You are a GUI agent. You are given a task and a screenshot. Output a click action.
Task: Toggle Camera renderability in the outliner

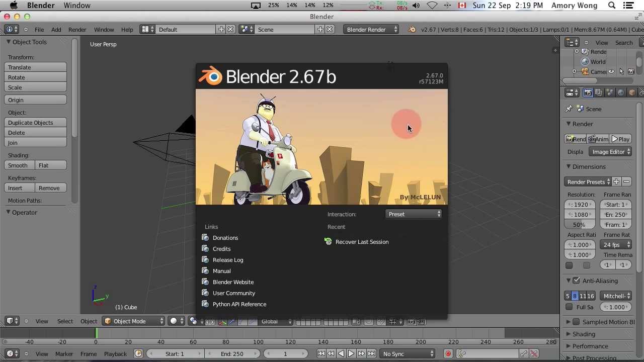(x=631, y=72)
